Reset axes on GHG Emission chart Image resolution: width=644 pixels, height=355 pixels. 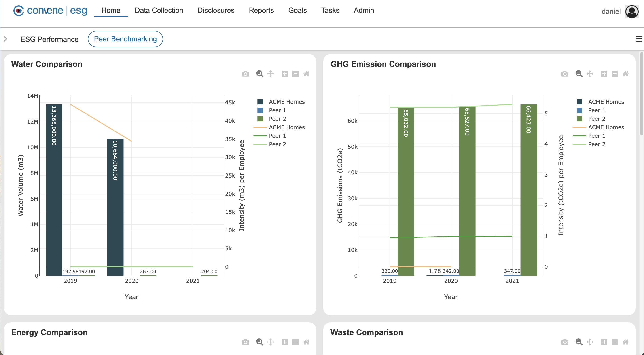tap(625, 74)
